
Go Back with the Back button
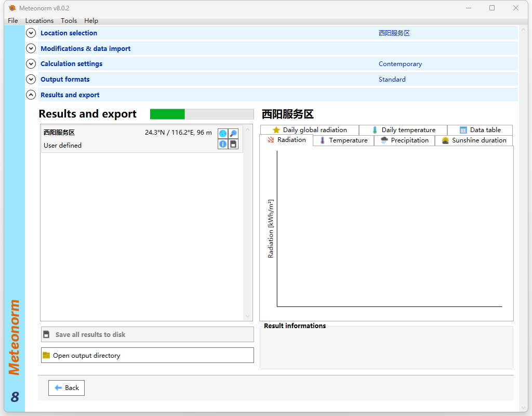(66, 388)
